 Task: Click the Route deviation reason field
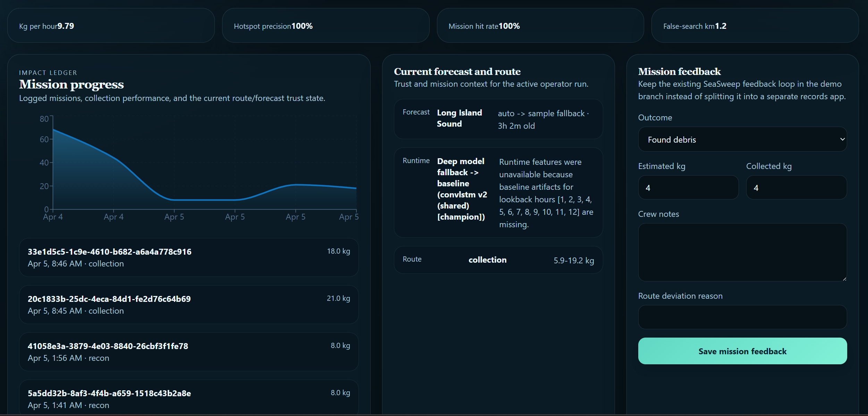[742, 317]
